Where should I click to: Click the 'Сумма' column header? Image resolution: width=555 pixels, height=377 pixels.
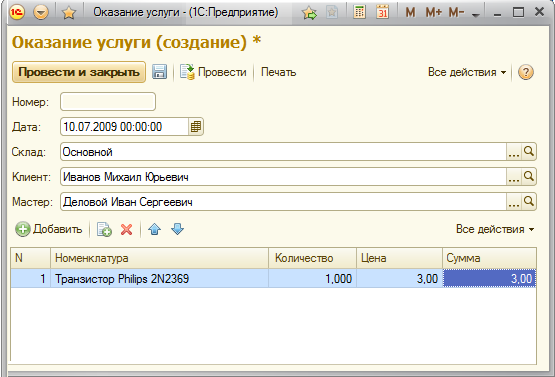[x=490, y=258]
